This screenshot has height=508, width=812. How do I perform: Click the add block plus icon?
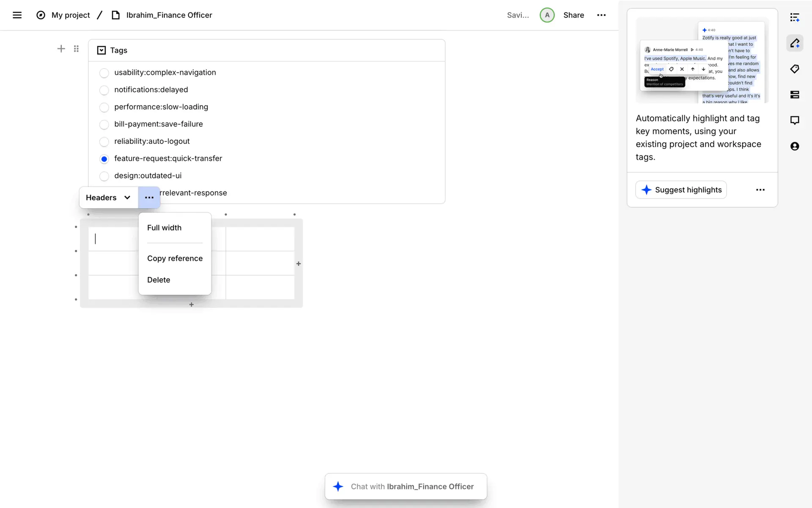pyautogui.click(x=61, y=49)
